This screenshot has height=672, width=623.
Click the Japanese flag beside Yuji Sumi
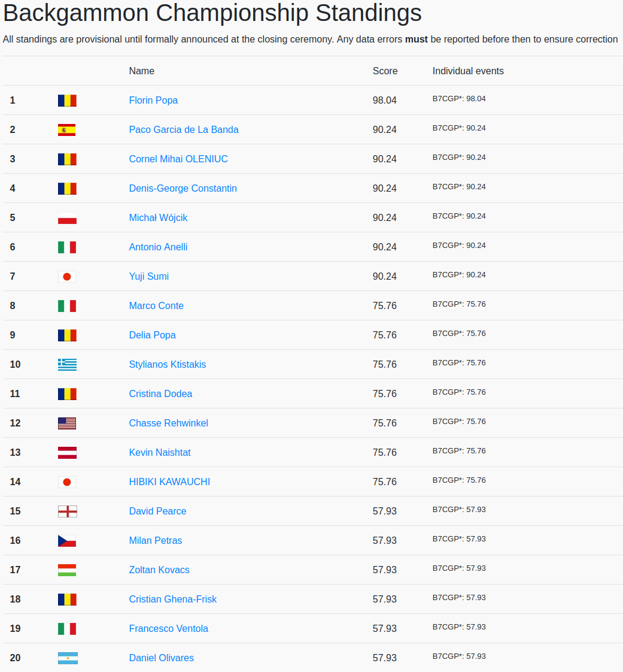67,277
